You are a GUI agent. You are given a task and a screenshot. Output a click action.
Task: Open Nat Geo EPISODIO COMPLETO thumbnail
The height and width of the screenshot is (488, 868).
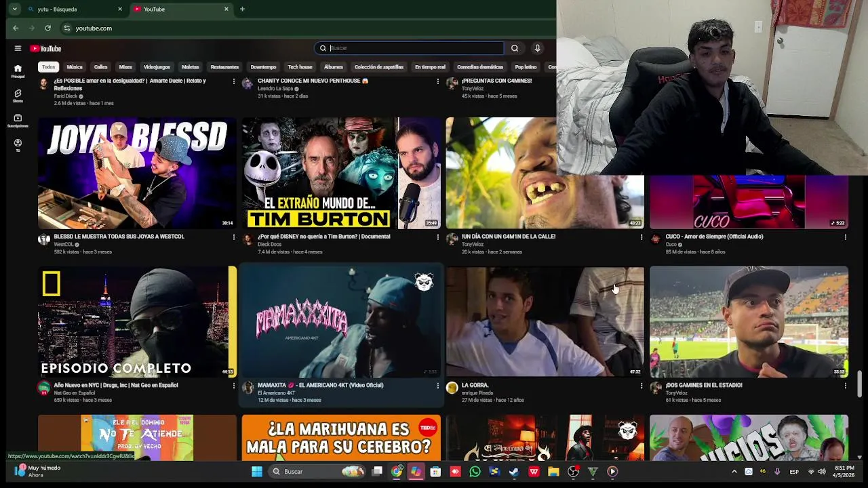(x=137, y=321)
